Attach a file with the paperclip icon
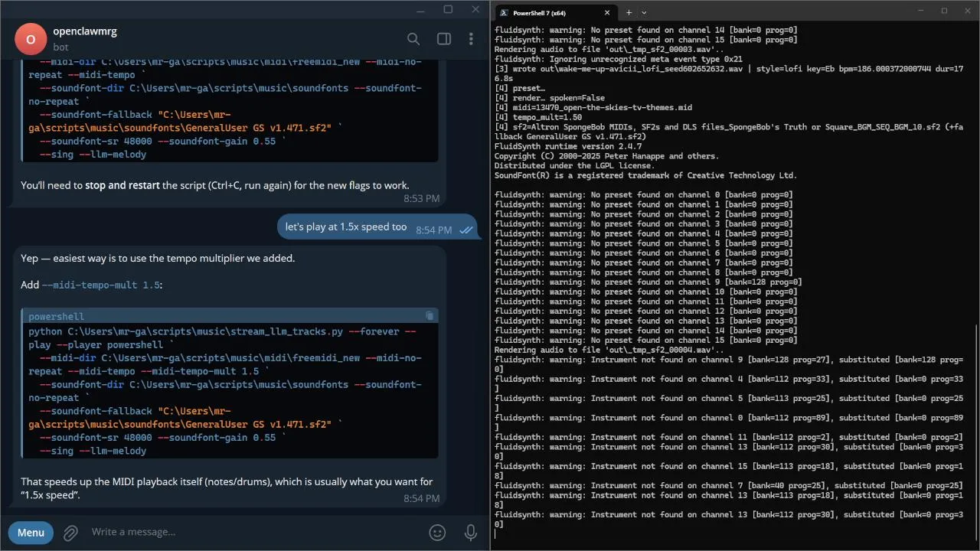This screenshot has width=980, height=551. coord(70,533)
